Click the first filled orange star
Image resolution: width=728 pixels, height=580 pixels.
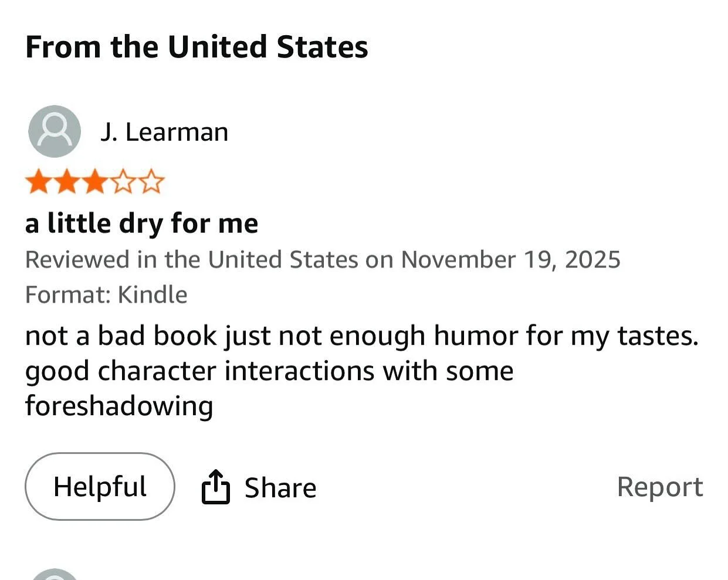38,182
